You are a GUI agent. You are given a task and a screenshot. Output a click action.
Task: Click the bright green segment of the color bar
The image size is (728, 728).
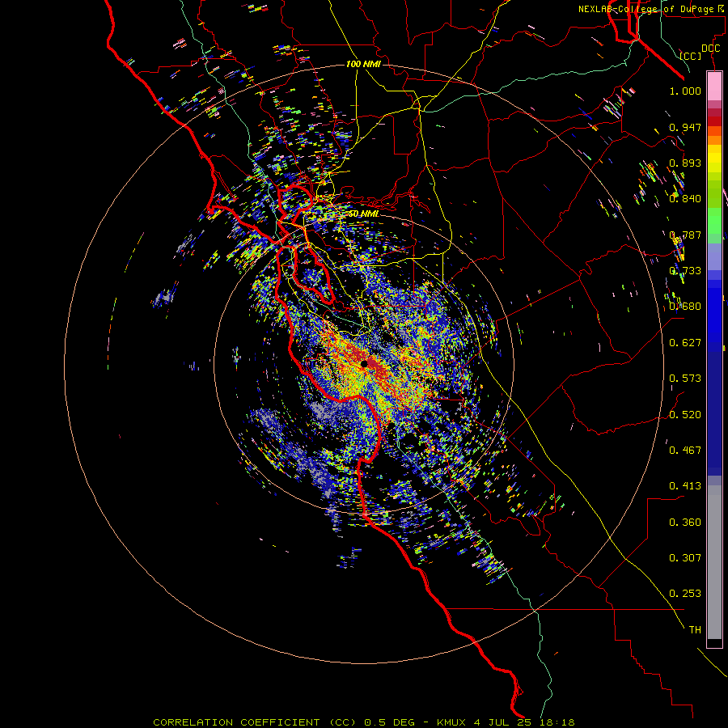714,221
